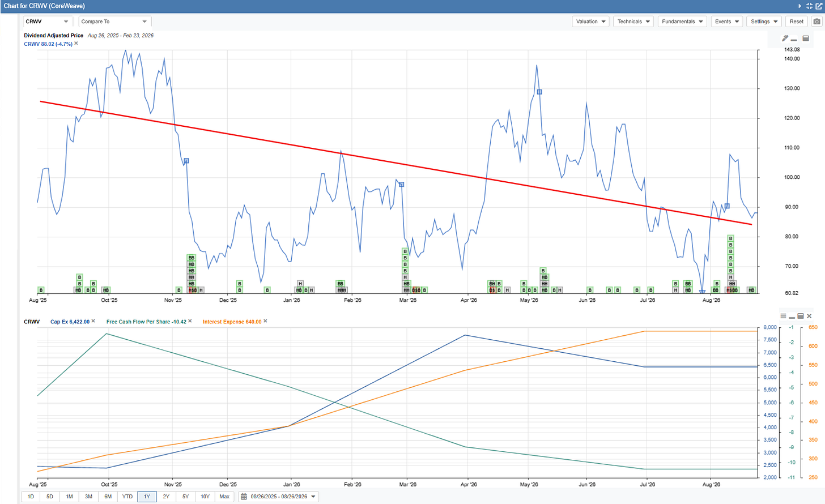Click the Reset button
Viewport: 825px width, 504px height.
pyautogui.click(x=797, y=22)
